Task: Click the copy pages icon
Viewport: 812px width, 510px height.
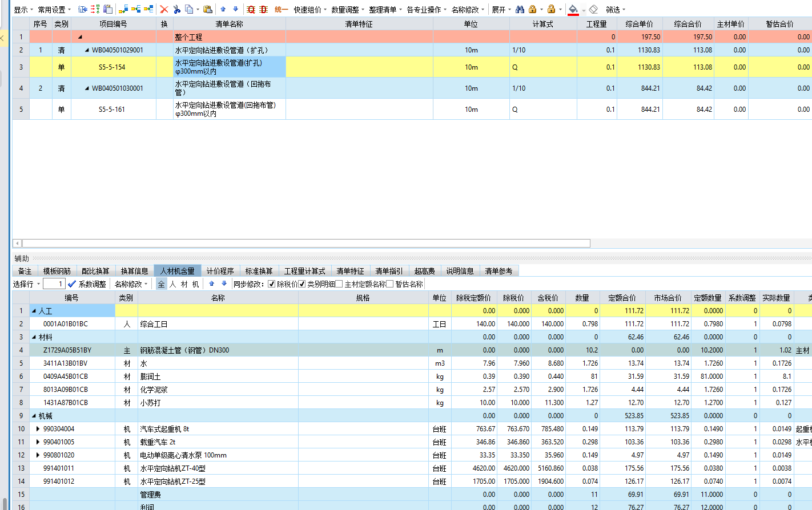Action: (x=189, y=9)
